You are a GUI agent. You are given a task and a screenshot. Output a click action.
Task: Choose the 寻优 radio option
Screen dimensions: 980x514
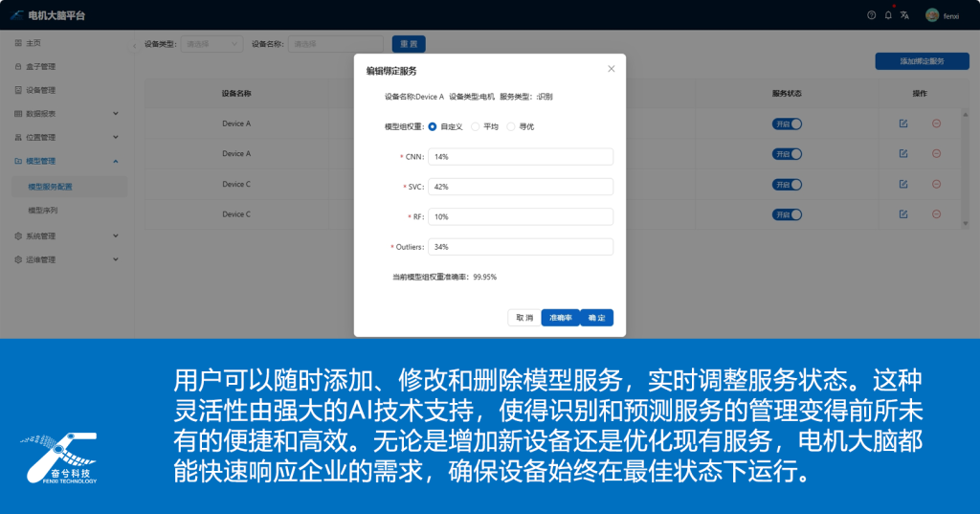pyautogui.click(x=511, y=126)
